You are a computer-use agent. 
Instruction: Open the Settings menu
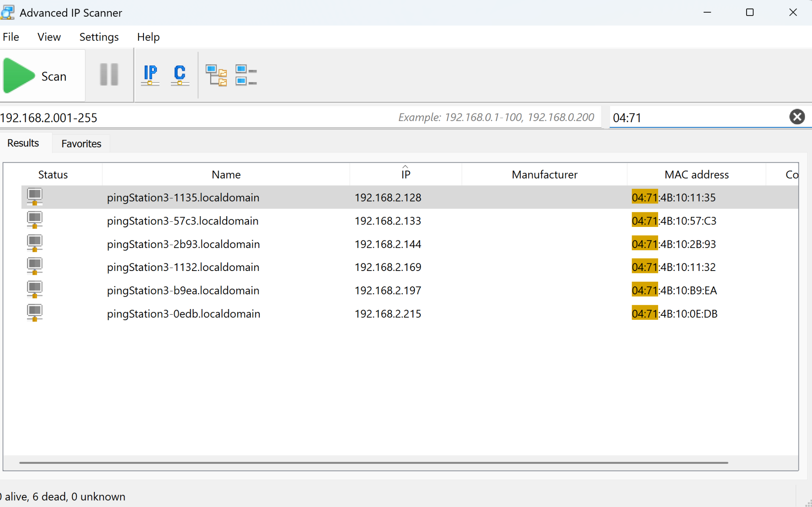click(99, 37)
